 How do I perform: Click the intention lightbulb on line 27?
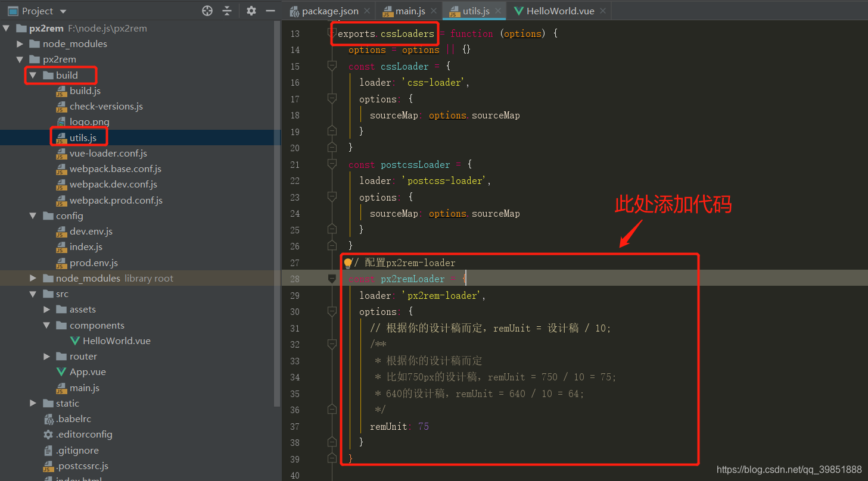348,263
